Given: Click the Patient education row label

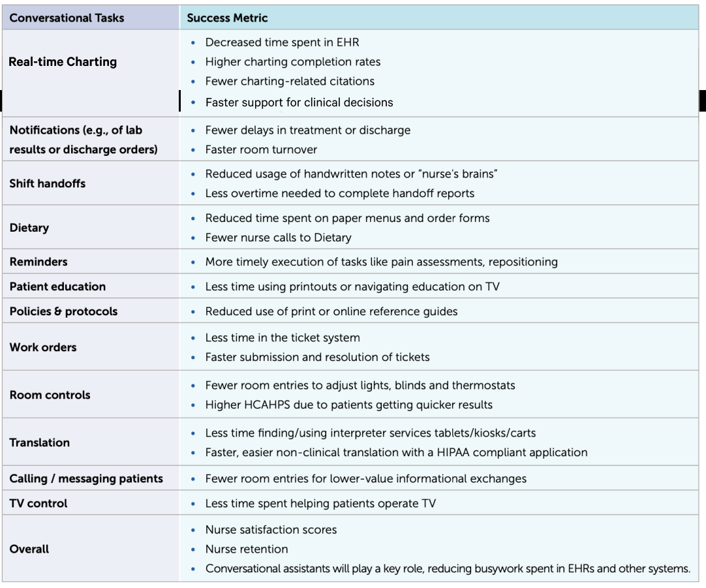Looking at the screenshot, I should tap(57, 286).
